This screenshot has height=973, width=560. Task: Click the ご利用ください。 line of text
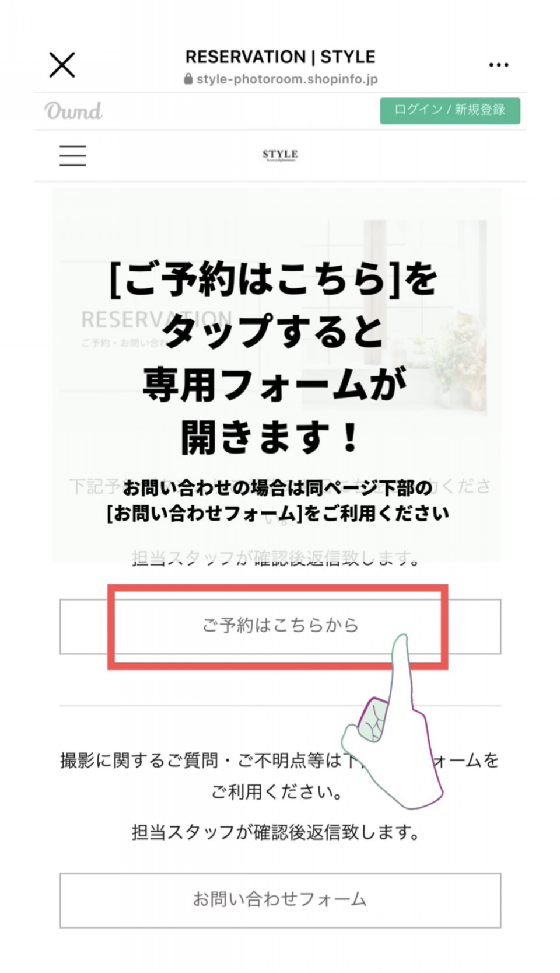pyautogui.click(x=277, y=792)
